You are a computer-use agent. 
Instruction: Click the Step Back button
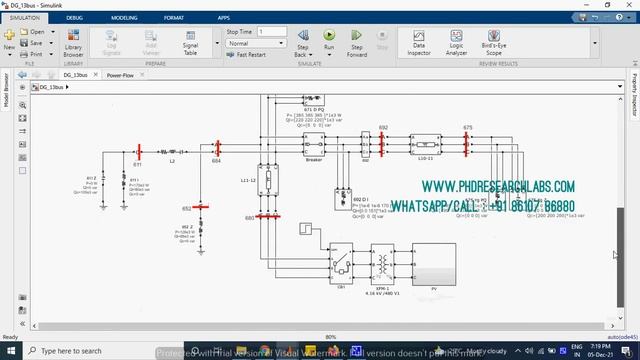pyautogui.click(x=303, y=43)
